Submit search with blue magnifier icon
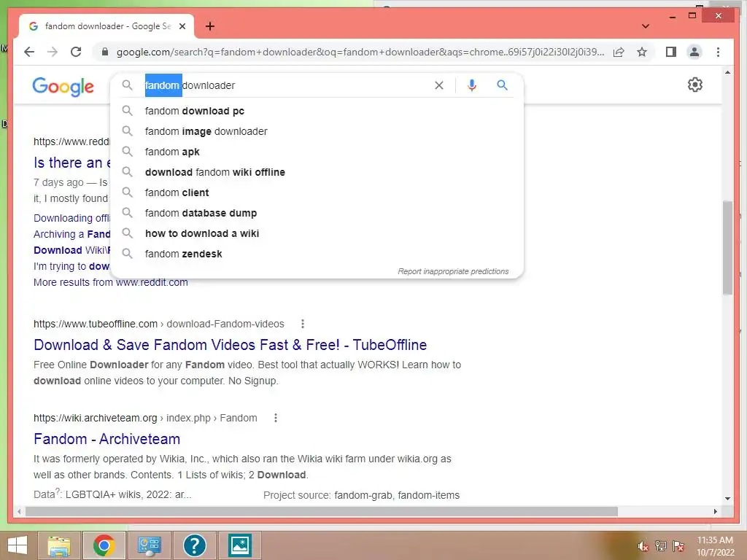The width and height of the screenshot is (747, 560). click(502, 85)
